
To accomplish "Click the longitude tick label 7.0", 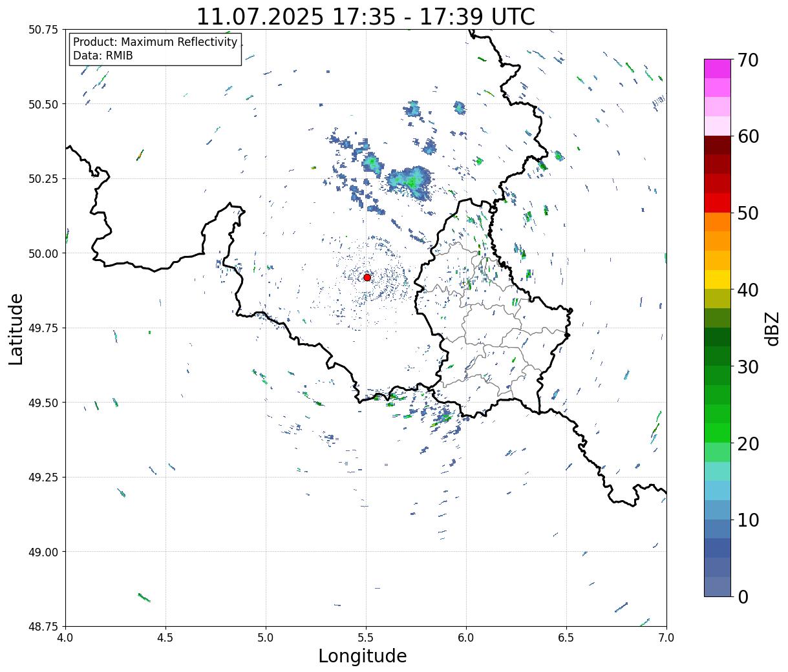I will 666,637.
